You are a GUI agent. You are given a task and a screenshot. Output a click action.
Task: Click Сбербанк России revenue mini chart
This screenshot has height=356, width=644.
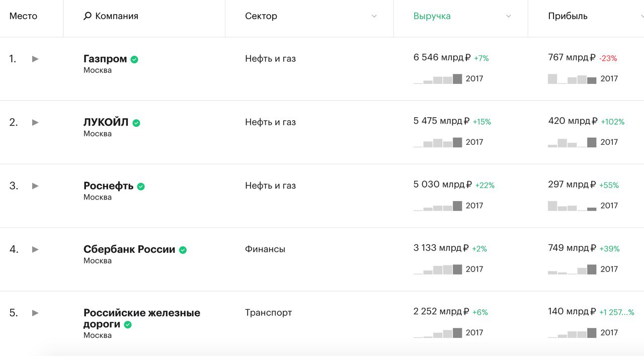coord(438,269)
